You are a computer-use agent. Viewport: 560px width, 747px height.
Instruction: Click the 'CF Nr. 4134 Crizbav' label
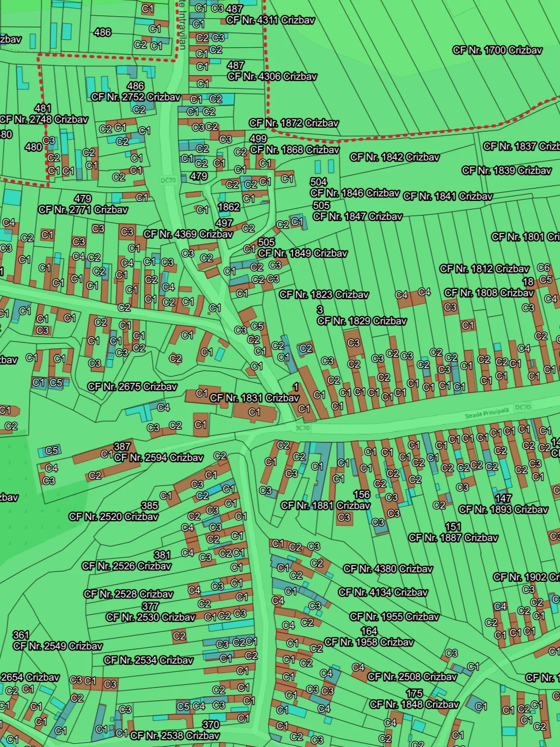click(x=383, y=593)
